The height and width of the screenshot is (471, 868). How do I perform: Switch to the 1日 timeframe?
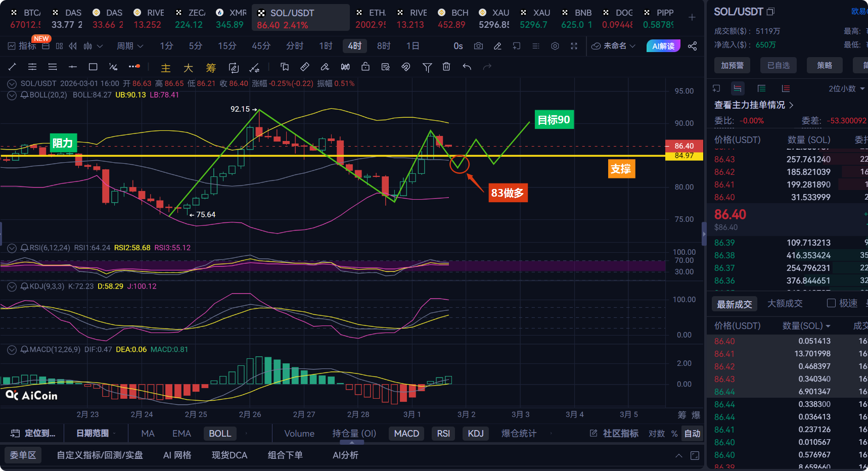(413, 46)
